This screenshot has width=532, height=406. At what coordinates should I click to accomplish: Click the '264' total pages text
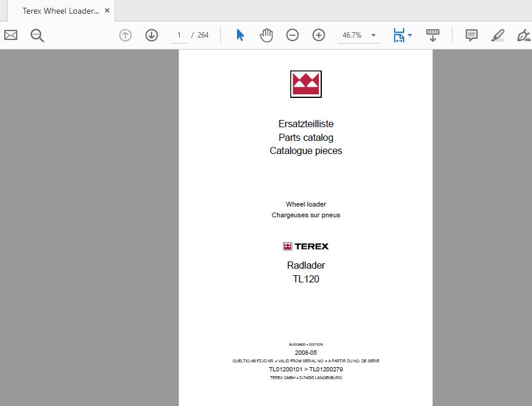(203, 35)
